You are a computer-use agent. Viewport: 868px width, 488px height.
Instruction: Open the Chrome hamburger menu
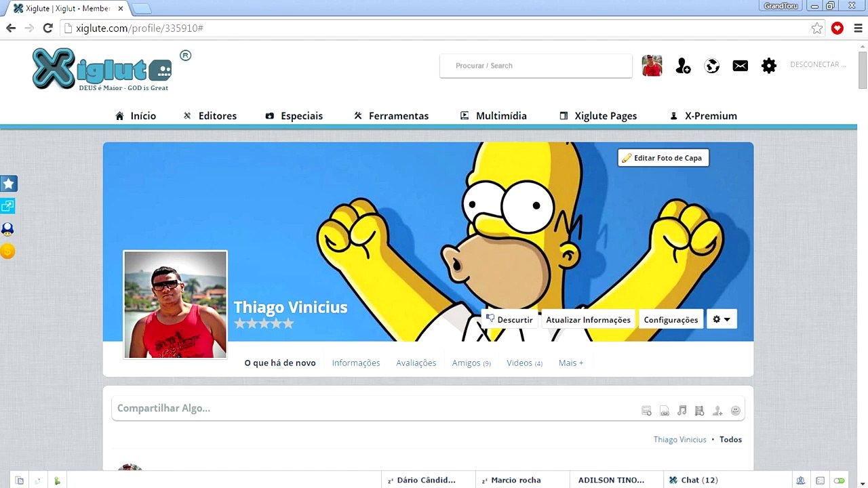858,28
